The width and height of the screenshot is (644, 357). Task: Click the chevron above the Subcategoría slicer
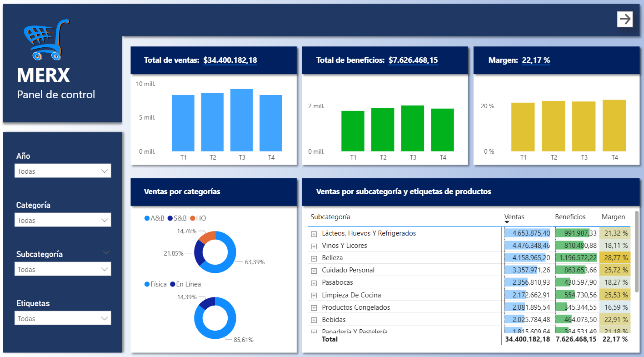pyautogui.click(x=106, y=252)
